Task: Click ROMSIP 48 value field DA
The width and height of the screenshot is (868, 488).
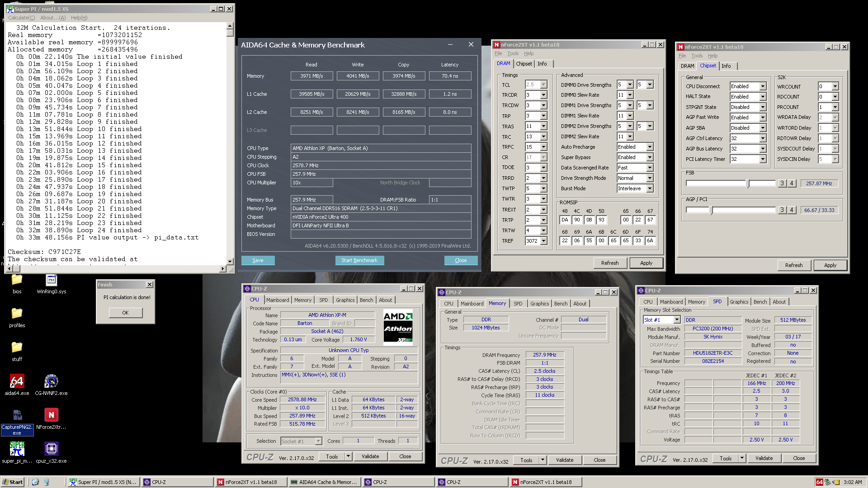Action: 565,220
